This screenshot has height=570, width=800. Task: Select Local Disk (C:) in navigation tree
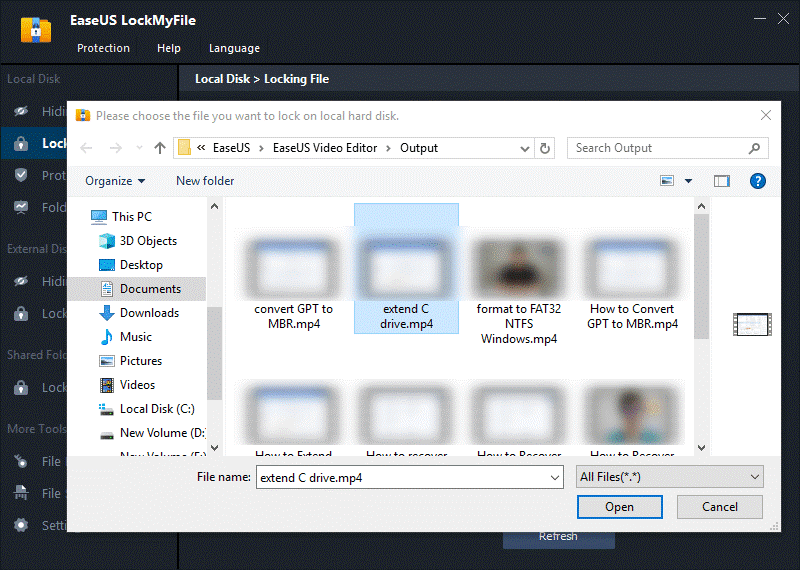(146, 409)
